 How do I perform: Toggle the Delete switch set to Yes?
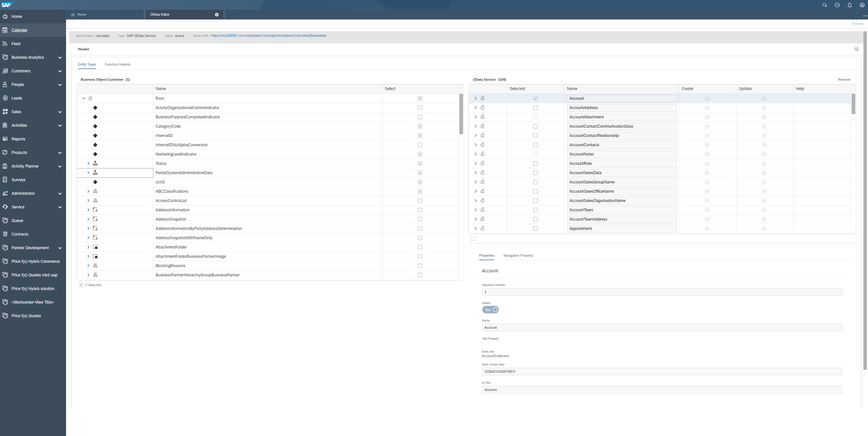click(490, 310)
